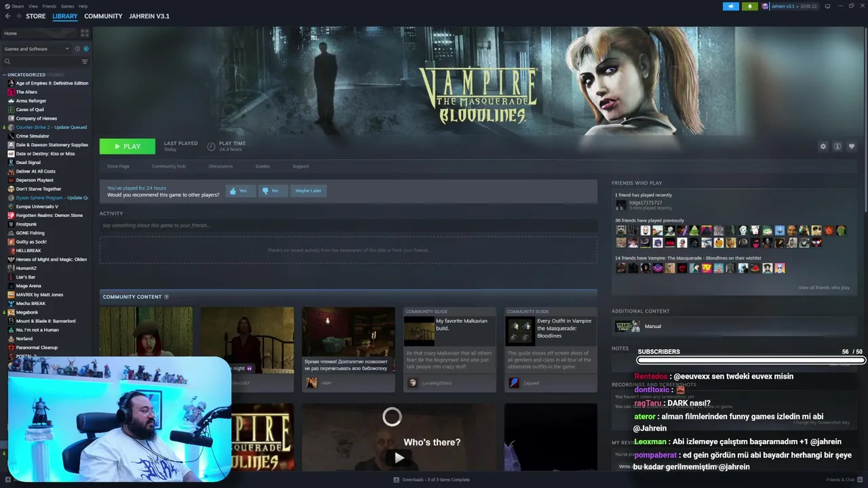Open My favorite Malkavian build guide

click(x=450, y=350)
